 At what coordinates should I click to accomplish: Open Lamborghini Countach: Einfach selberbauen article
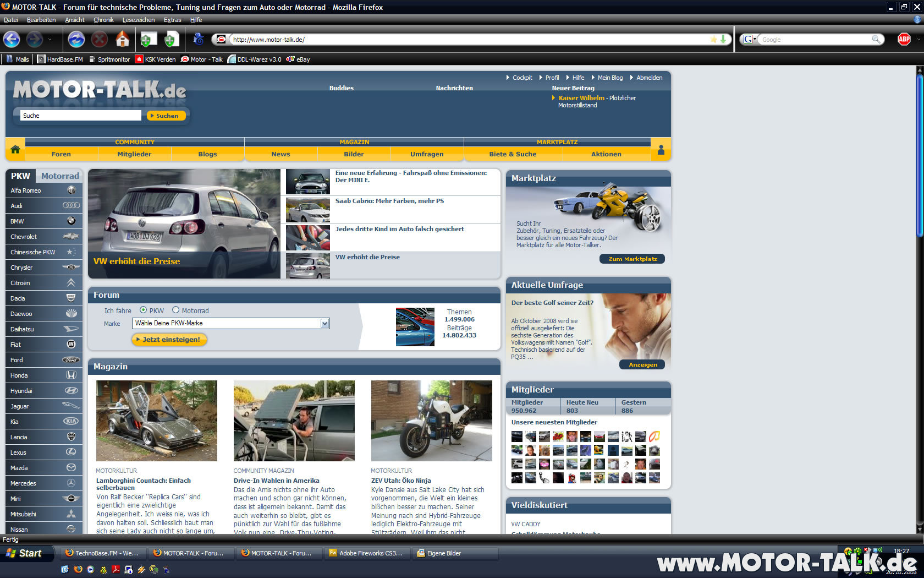point(143,484)
